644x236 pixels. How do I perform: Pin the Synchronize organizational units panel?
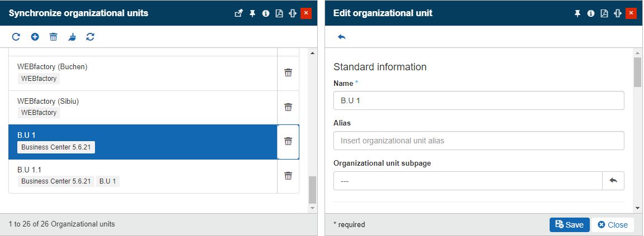[252, 13]
